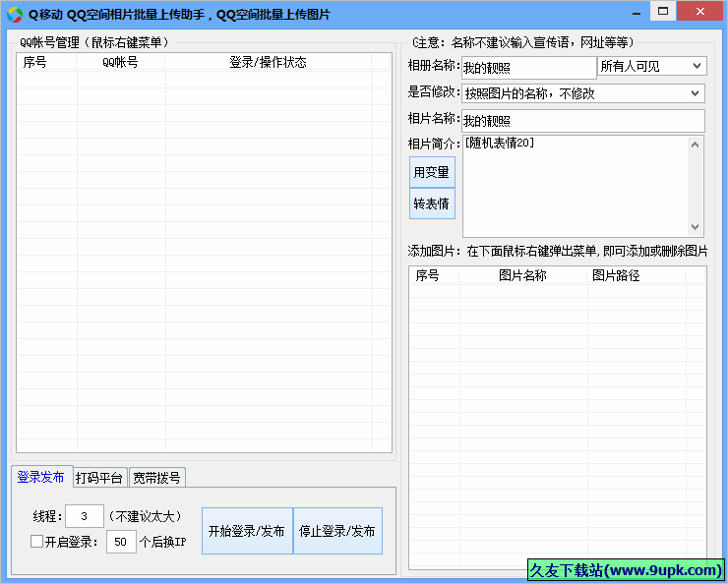Image resolution: width=728 pixels, height=584 pixels.
Task: Switch to the 打码平台 tab
Action: point(99,478)
